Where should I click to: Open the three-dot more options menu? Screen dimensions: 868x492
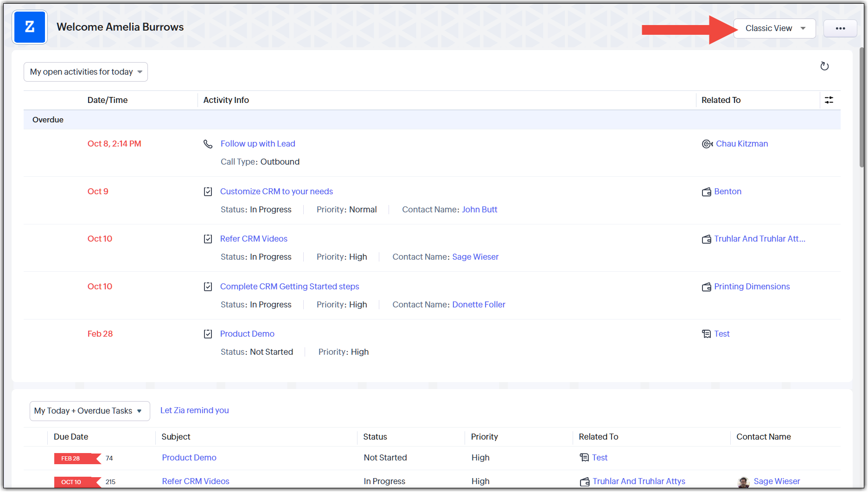coord(840,28)
